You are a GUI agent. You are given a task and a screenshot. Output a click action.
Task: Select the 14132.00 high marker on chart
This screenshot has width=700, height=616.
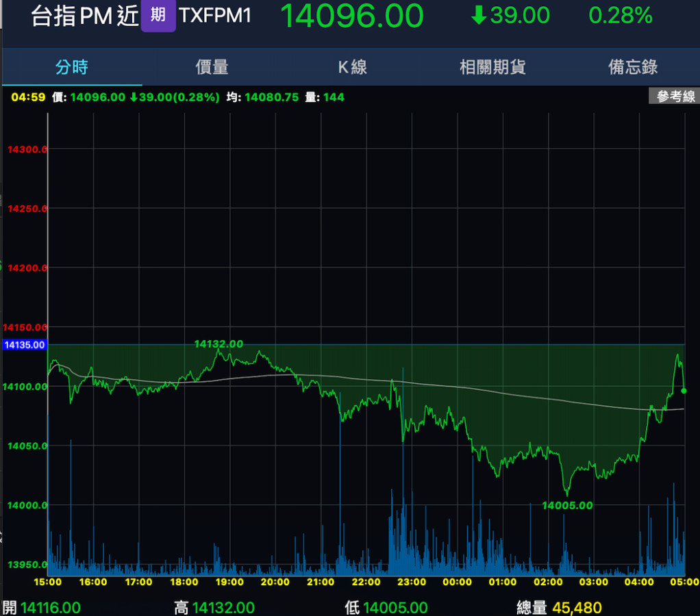pos(218,344)
